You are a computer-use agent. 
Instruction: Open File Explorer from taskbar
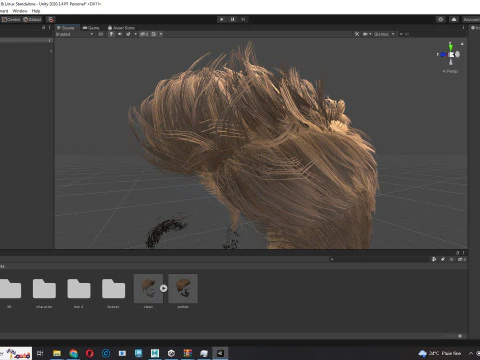(57, 353)
